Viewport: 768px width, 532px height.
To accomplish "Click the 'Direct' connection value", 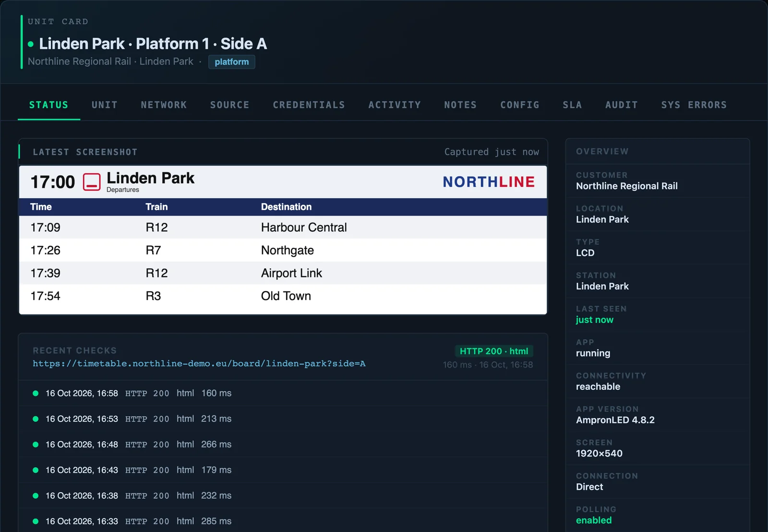I will (589, 487).
